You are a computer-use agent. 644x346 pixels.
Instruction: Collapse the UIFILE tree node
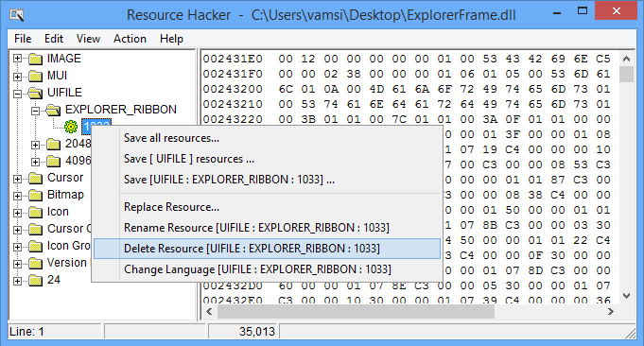click(17, 94)
